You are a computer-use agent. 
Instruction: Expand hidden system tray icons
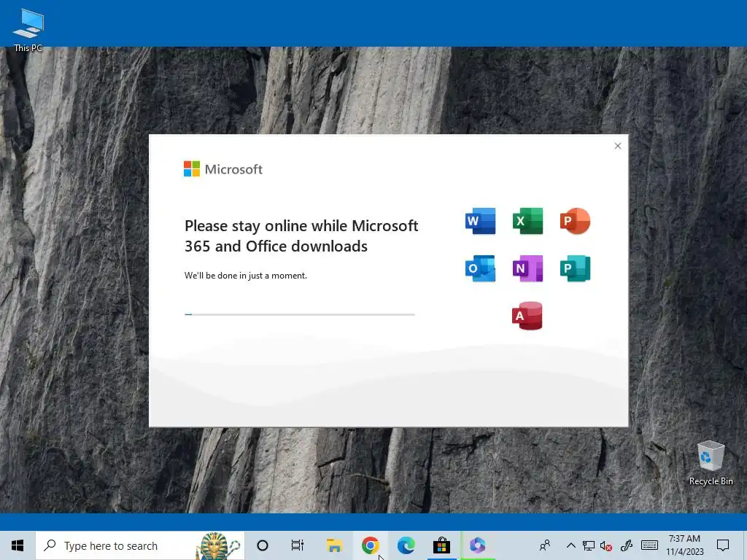(x=570, y=545)
